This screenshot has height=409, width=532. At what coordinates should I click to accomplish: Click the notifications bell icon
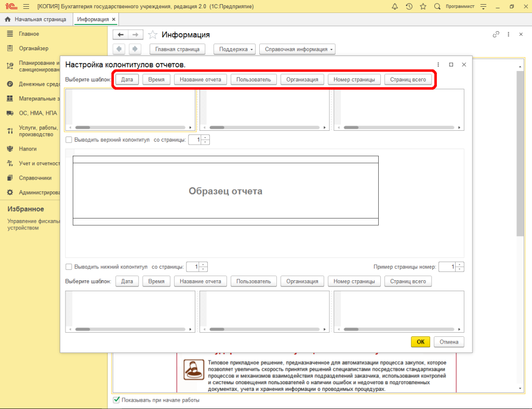pyautogui.click(x=395, y=6)
